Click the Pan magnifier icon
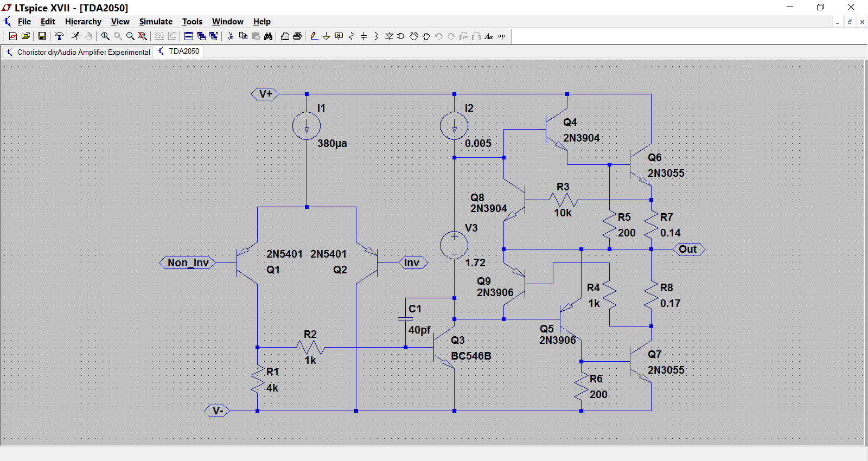Image resolution: width=868 pixels, height=461 pixels. click(118, 36)
